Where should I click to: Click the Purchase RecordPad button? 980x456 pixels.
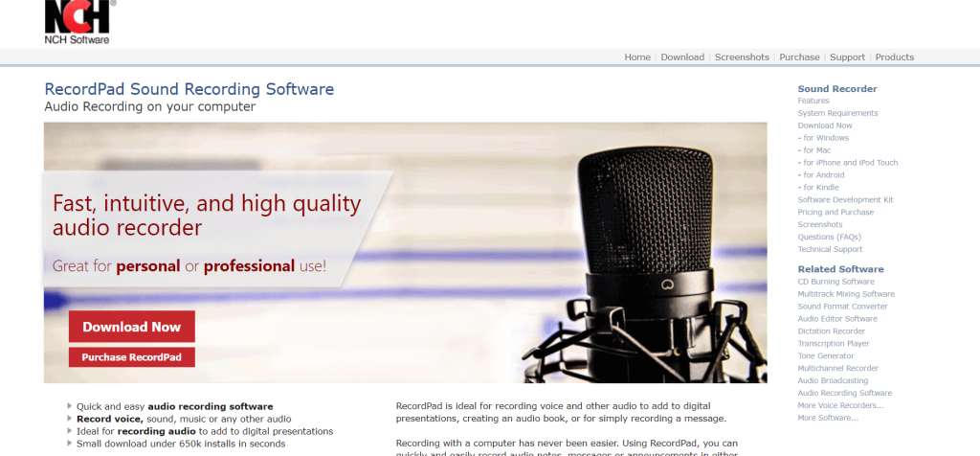(x=132, y=357)
